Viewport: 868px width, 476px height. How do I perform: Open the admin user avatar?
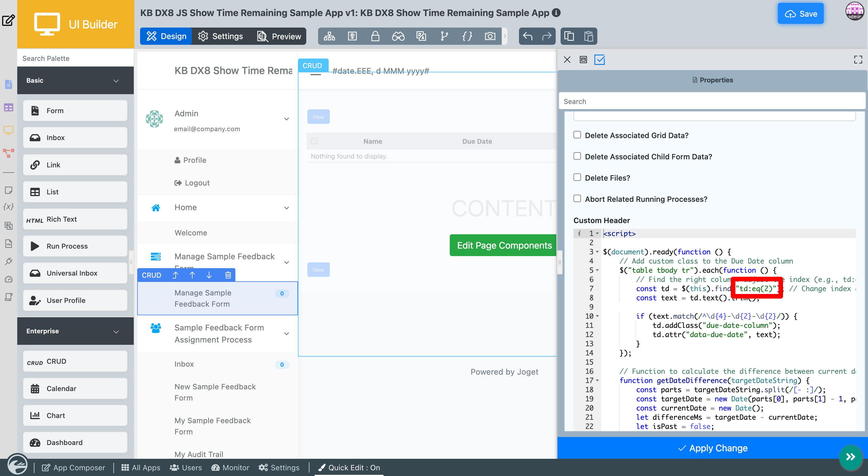tap(855, 11)
